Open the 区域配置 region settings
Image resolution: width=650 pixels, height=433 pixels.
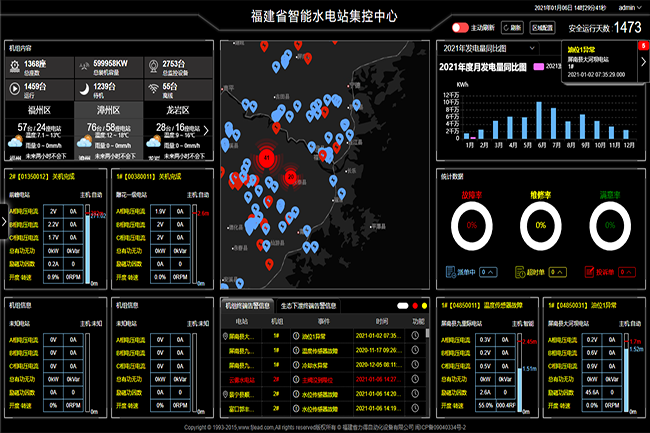[x=541, y=28]
